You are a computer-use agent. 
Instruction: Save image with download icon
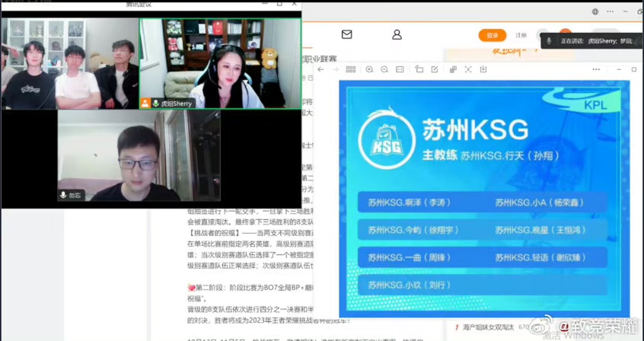(483, 69)
